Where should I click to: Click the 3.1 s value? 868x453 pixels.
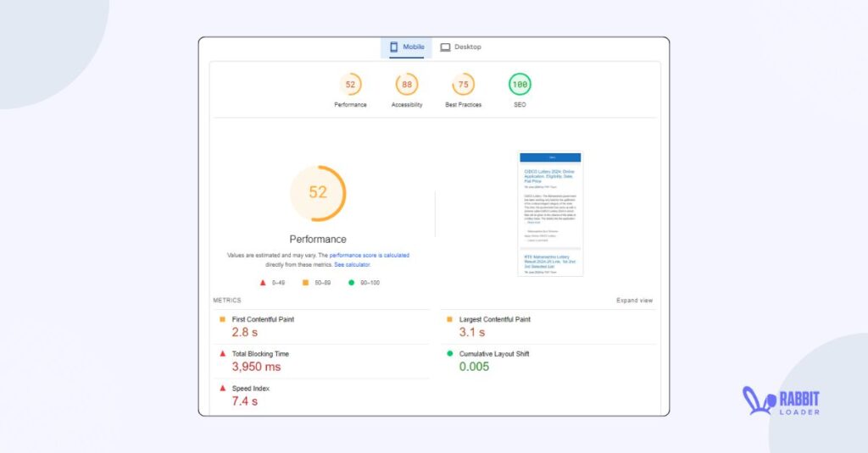click(472, 333)
